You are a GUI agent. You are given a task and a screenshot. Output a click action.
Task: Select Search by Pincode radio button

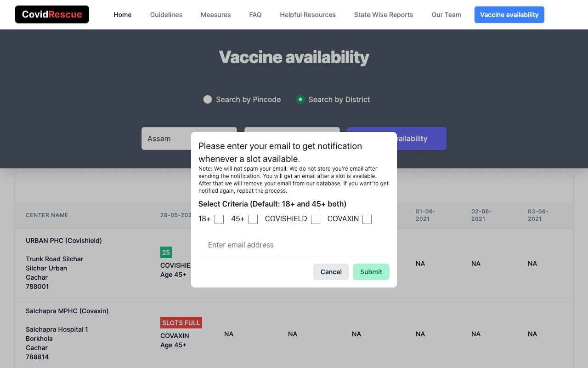pos(208,99)
